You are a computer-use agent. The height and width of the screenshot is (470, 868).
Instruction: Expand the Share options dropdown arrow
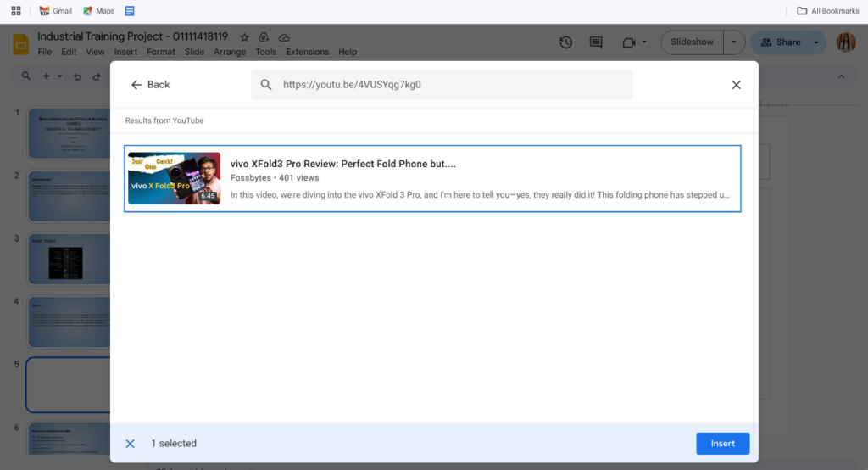[x=816, y=42]
